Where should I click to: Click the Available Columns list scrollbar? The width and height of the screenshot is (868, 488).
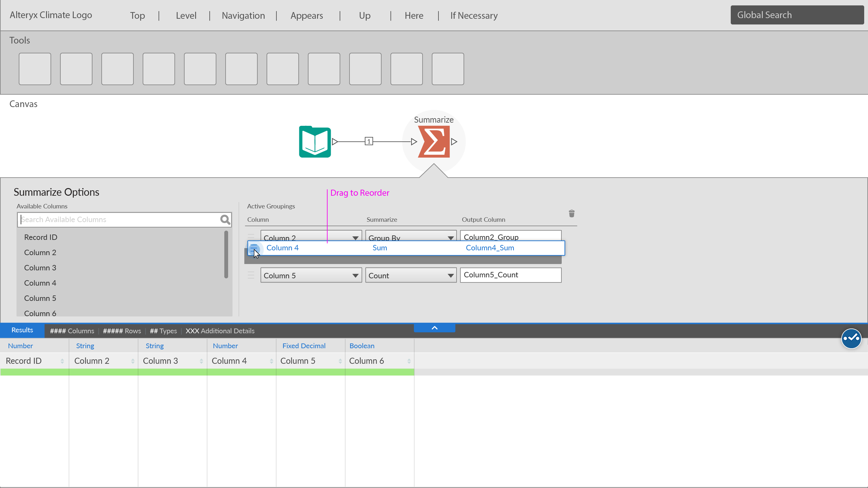pos(226,254)
